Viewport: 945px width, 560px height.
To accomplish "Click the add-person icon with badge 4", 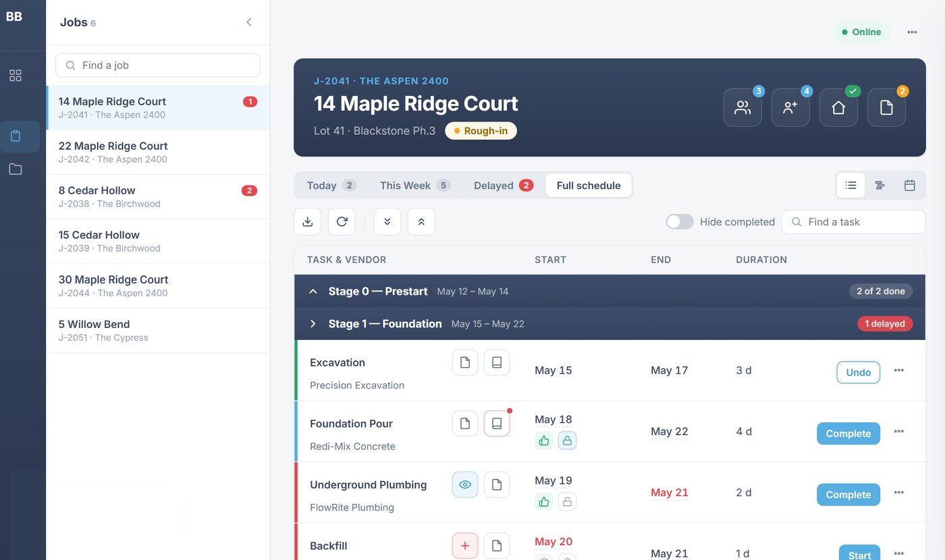I will [790, 108].
